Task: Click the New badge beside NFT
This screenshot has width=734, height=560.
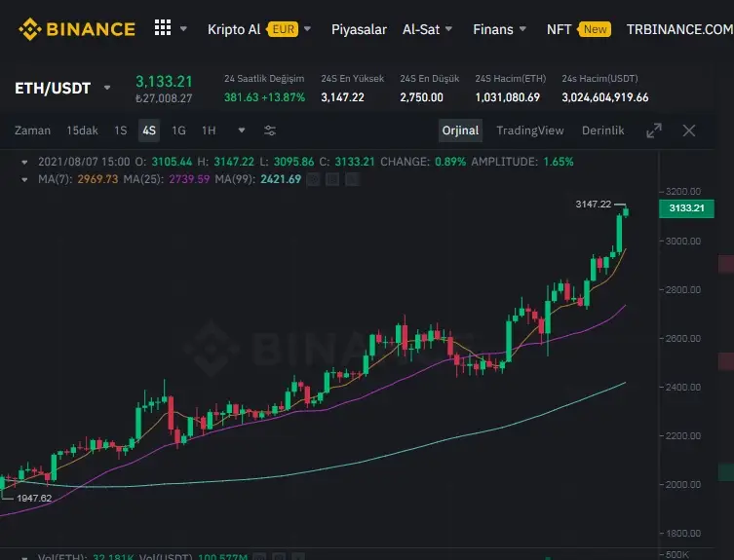Action: click(595, 29)
